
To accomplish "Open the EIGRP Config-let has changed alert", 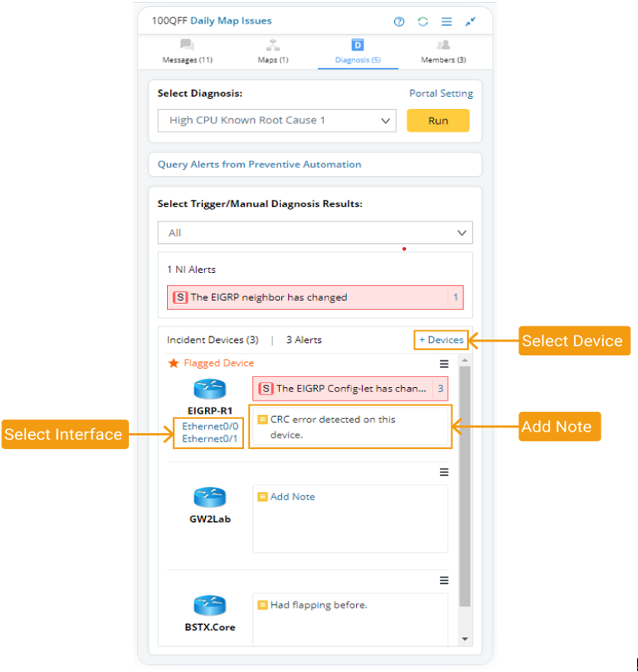I will [351, 389].
